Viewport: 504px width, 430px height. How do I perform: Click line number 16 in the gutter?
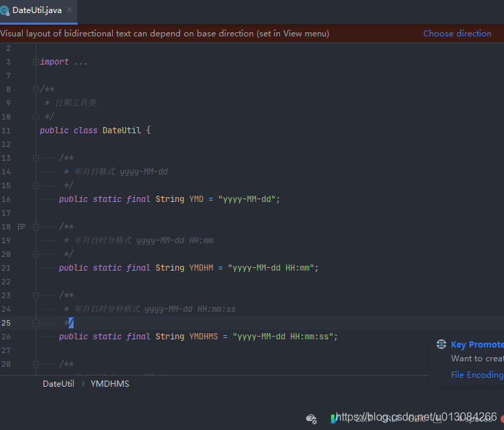[x=6, y=199]
